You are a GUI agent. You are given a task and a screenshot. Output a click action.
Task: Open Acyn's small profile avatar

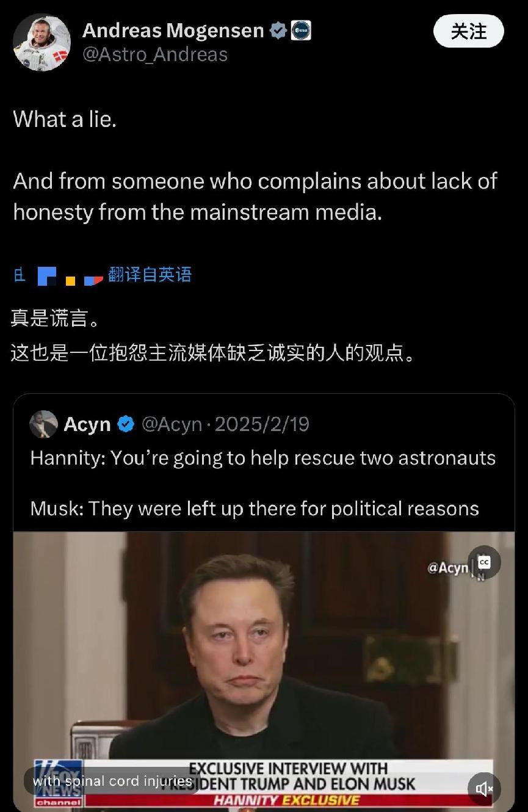pyautogui.click(x=43, y=424)
